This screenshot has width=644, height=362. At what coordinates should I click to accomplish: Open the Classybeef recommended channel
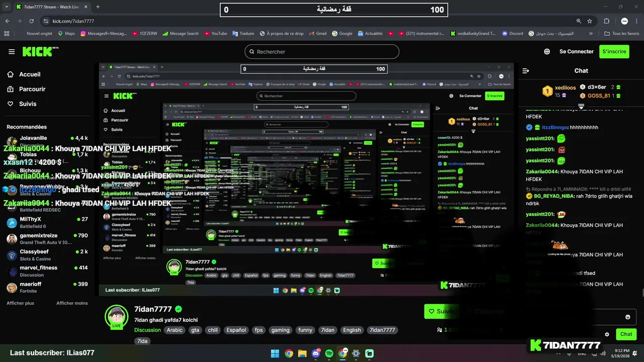coord(48,255)
